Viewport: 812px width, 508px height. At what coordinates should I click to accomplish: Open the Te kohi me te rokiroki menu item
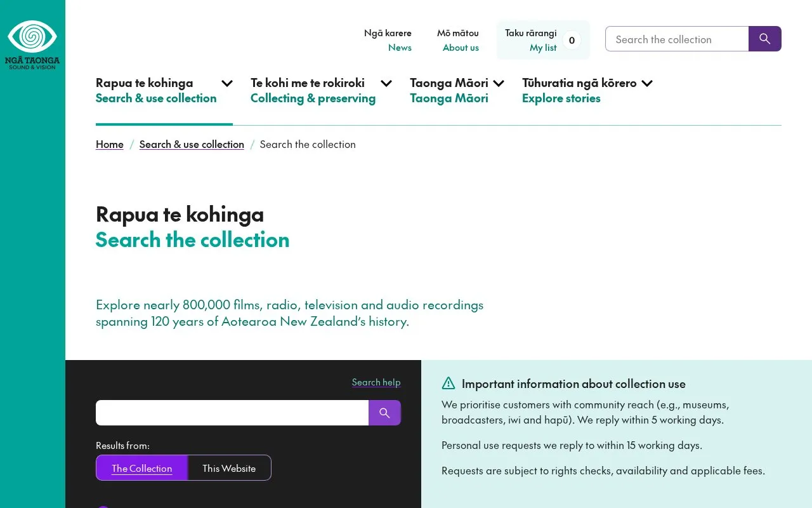313,90
